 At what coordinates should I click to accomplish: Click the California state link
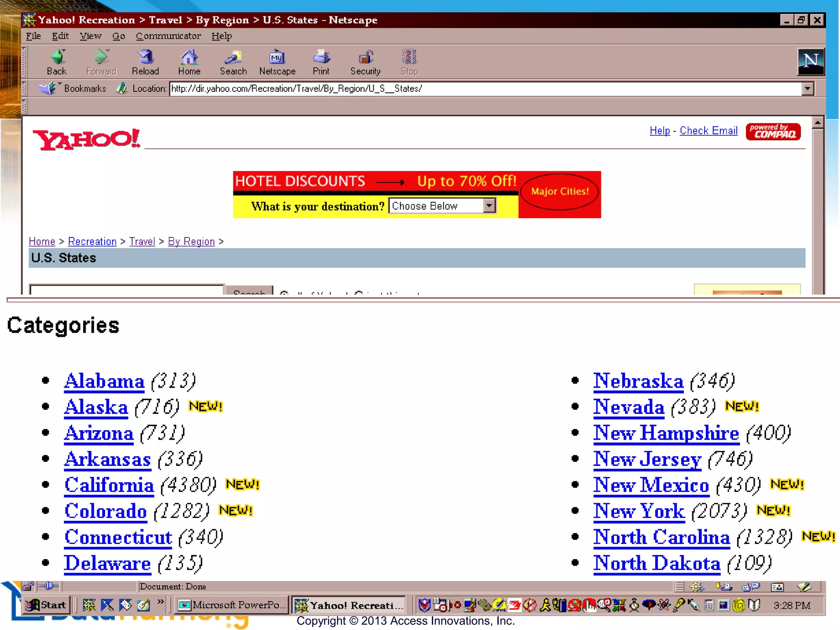pyautogui.click(x=109, y=485)
